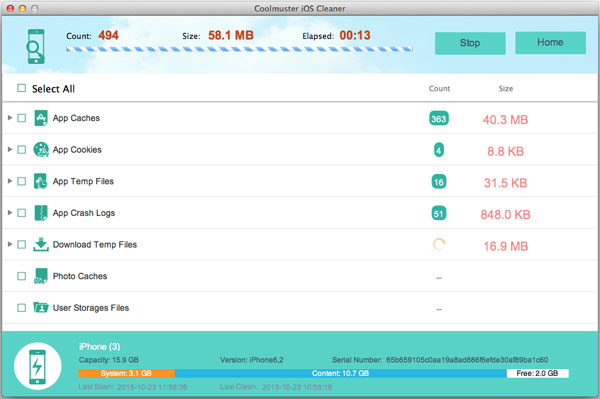Expand the App Cookies row

(10, 149)
